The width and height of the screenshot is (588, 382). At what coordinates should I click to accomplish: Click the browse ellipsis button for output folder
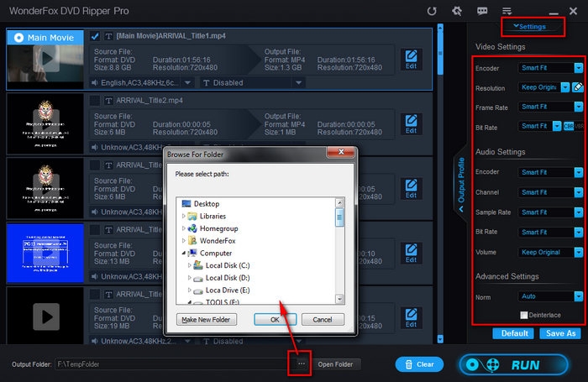click(x=301, y=364)
